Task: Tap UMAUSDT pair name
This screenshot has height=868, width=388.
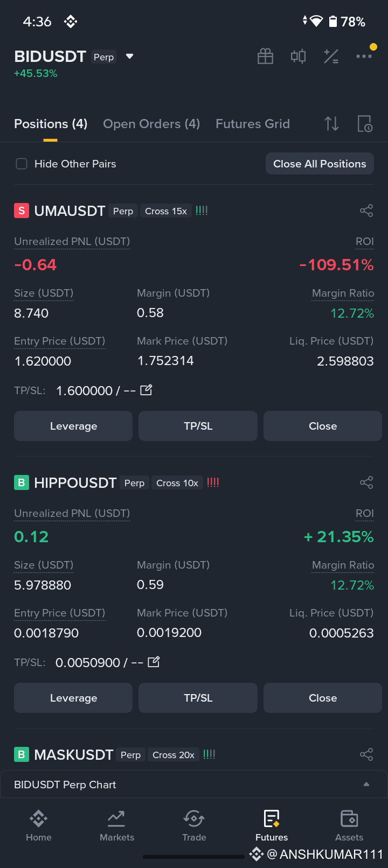Action: (70, 211)
